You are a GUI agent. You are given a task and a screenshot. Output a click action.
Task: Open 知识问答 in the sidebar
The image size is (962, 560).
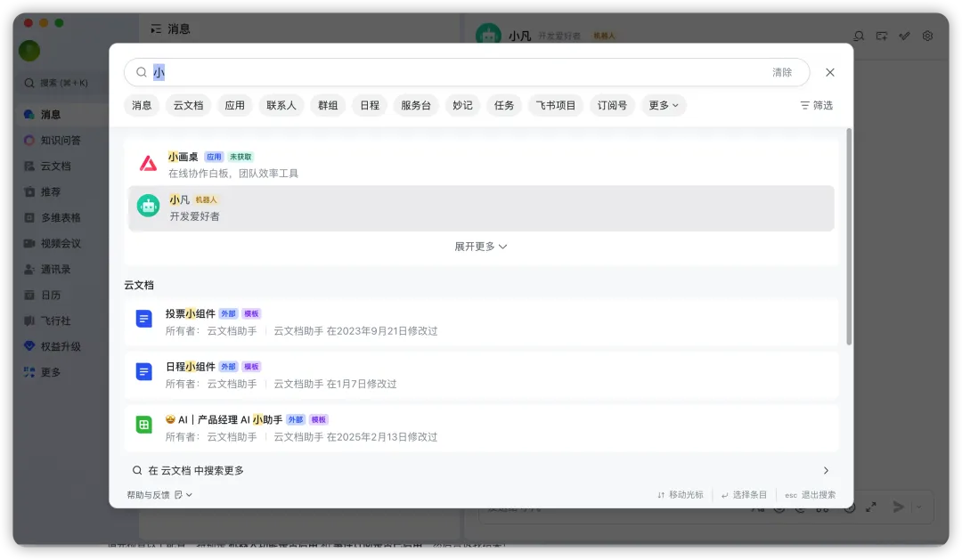click(61, 141)
